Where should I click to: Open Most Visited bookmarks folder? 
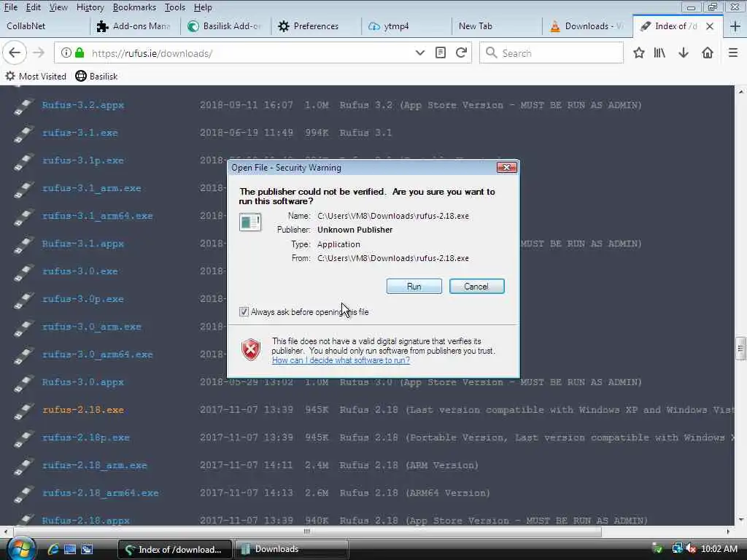point(36,76)
